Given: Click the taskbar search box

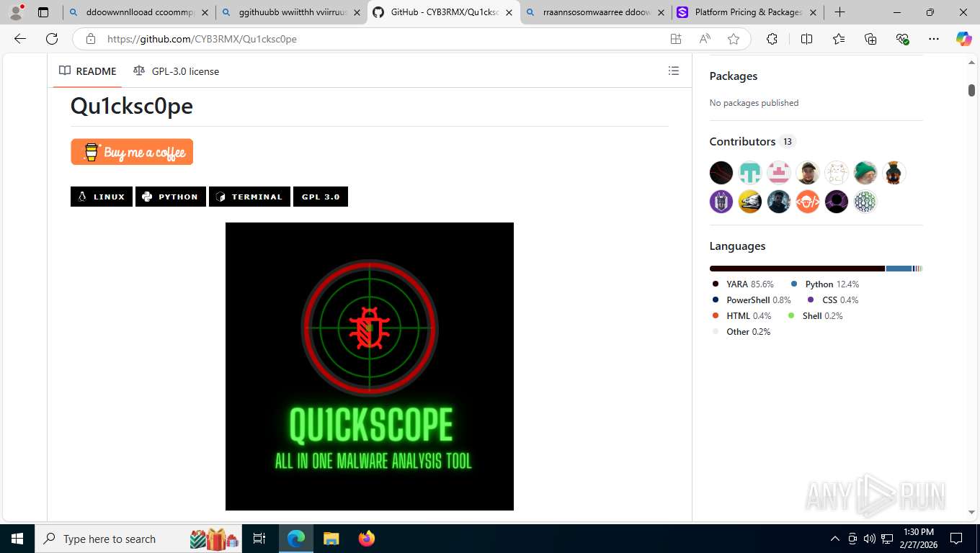Looking at the screenshot, I should [x=139, y=539].
